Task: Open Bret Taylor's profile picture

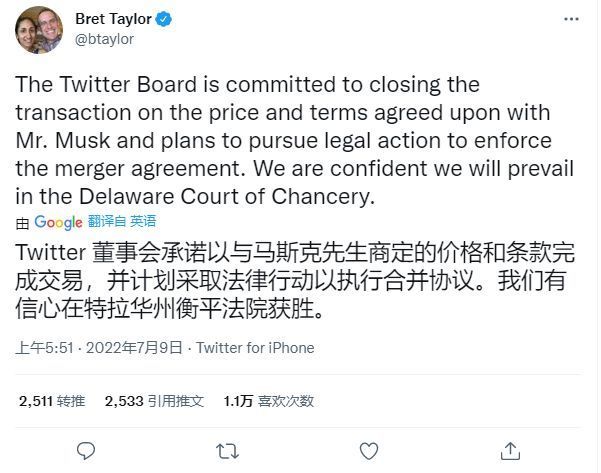Action: point(41,29)
